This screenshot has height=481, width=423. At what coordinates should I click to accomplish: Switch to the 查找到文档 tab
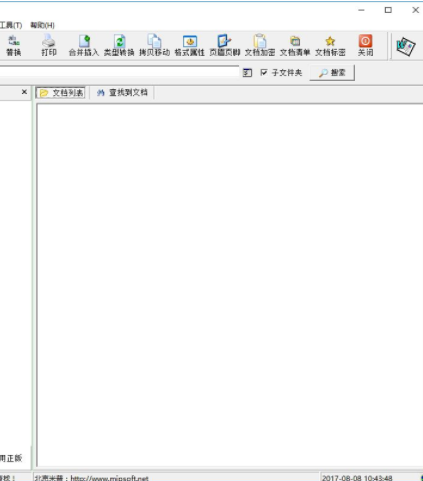(122, 93)
